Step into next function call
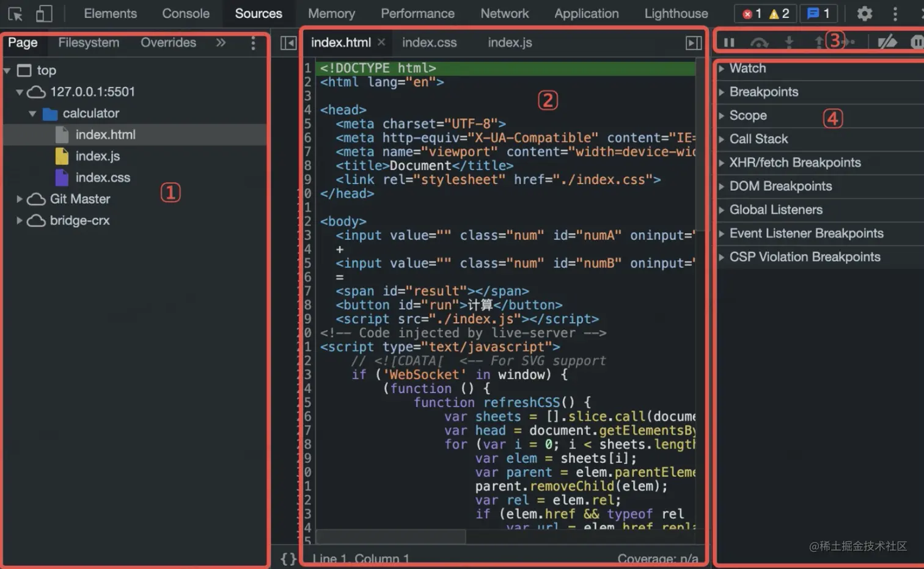Image resolution: width=924 pixels, height=569 pixels. click(x=789, y=42)
